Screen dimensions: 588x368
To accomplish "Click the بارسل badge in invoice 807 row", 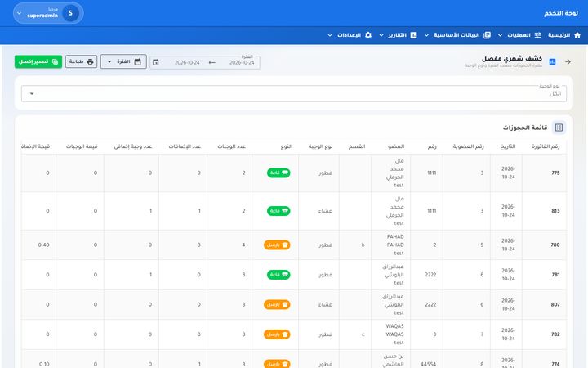I will tap(277, 304).
